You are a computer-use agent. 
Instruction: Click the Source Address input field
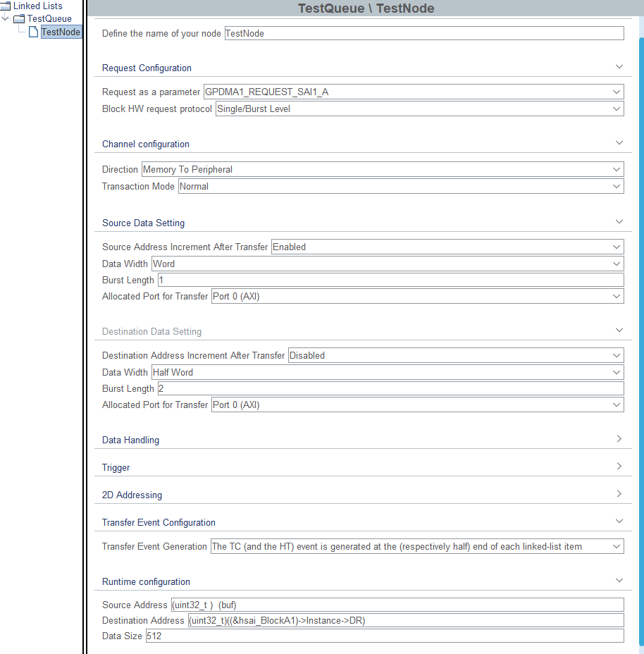(x=397, y=605)
